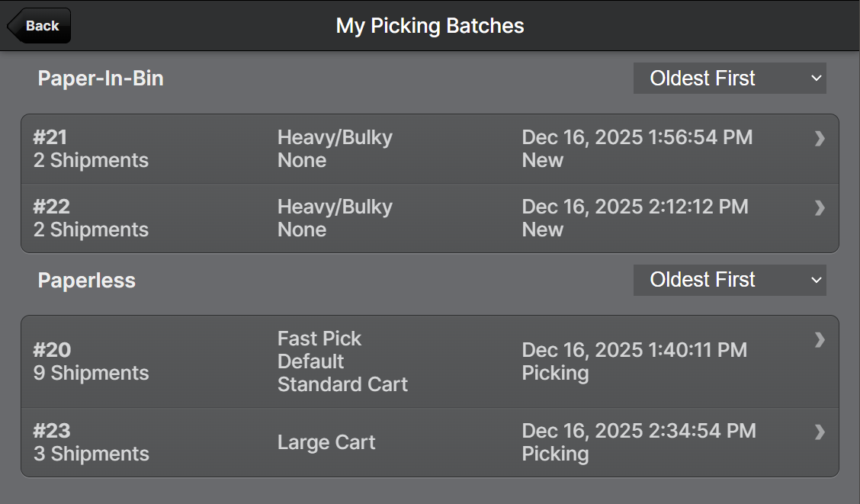
Task: Click the chevron arrow on batch #20
Action: click(820, 340)
